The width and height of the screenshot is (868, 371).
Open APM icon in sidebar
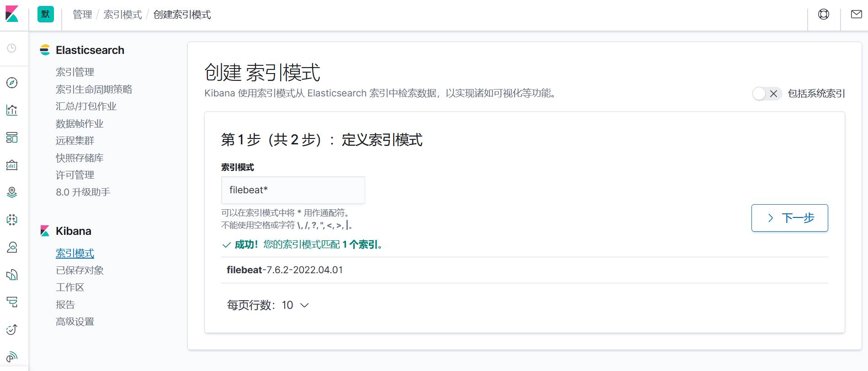point(12,302)
